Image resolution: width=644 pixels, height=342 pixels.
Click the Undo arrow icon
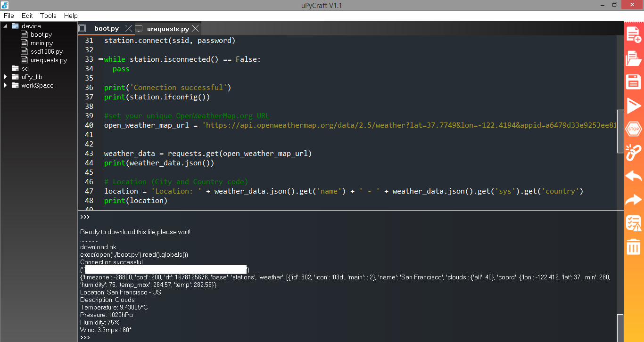[633, 176]
